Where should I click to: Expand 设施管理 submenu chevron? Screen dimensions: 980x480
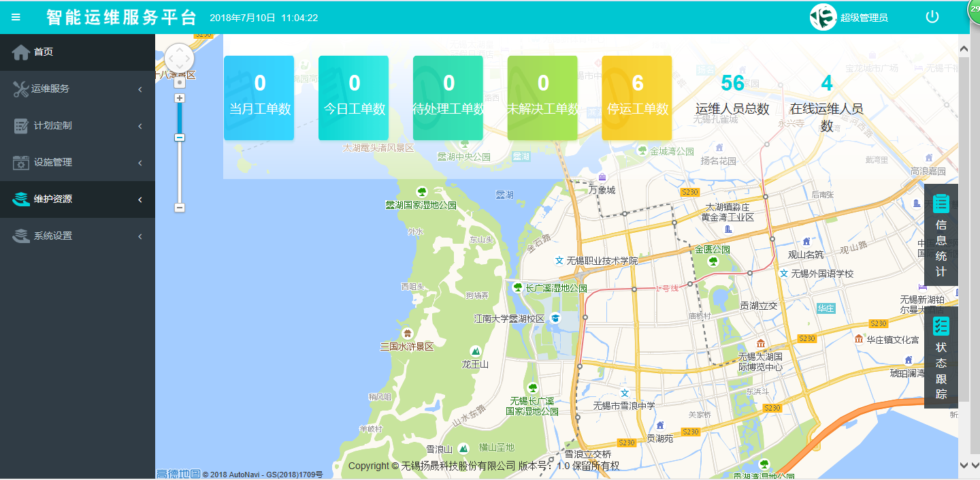pos(140,163)
